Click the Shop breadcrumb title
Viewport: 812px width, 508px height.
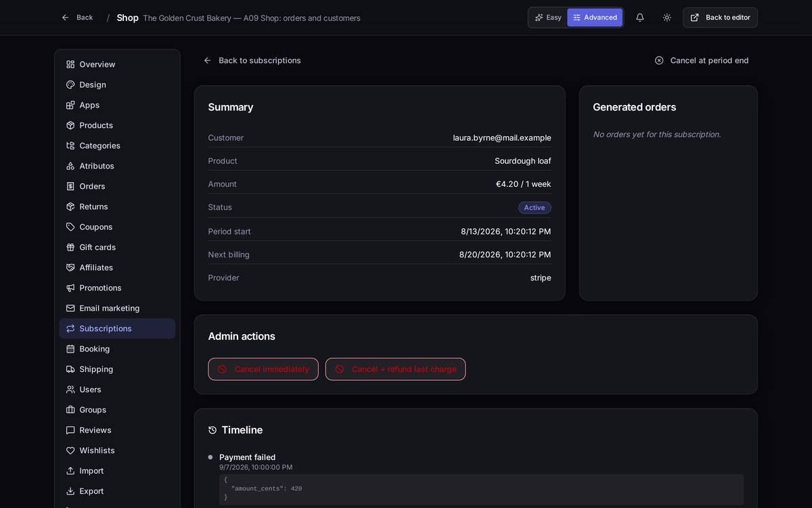coord(127,18)
